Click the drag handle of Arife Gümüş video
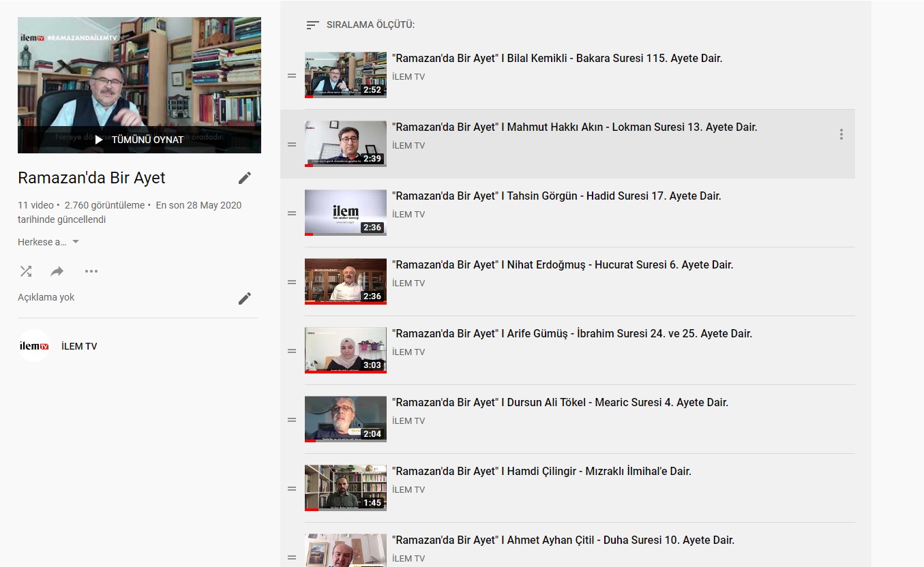 (292, 351)
